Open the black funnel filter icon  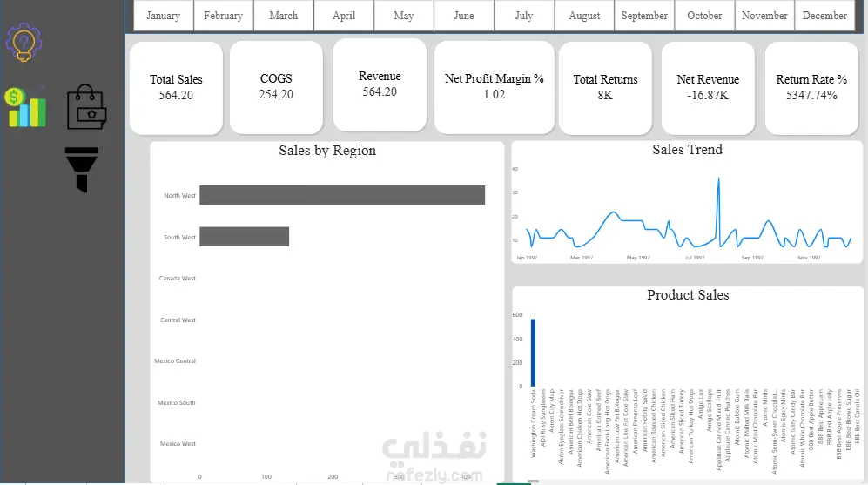(x=82, y=170)
